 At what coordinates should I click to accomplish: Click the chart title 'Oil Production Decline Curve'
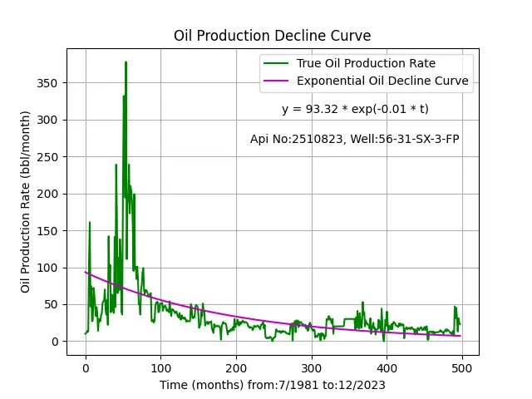[272, 36]
